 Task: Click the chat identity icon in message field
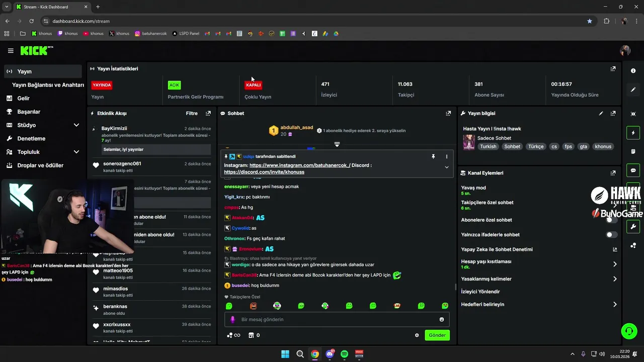point(232,319)
